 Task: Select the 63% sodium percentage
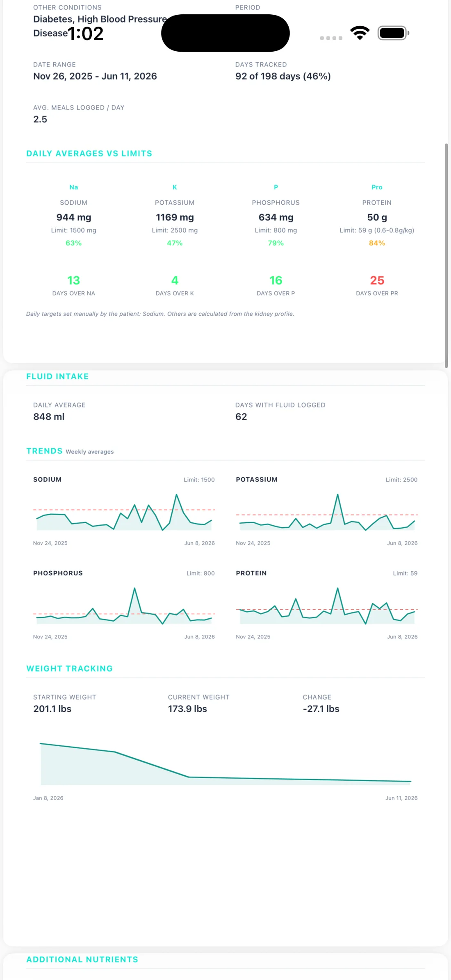[74, 243]
